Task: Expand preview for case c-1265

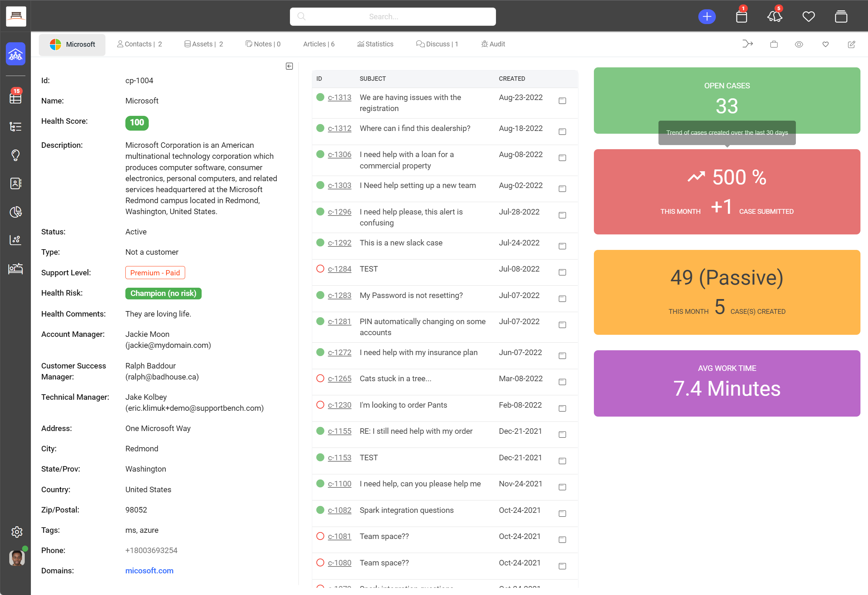Action: (x=562, y=382)
